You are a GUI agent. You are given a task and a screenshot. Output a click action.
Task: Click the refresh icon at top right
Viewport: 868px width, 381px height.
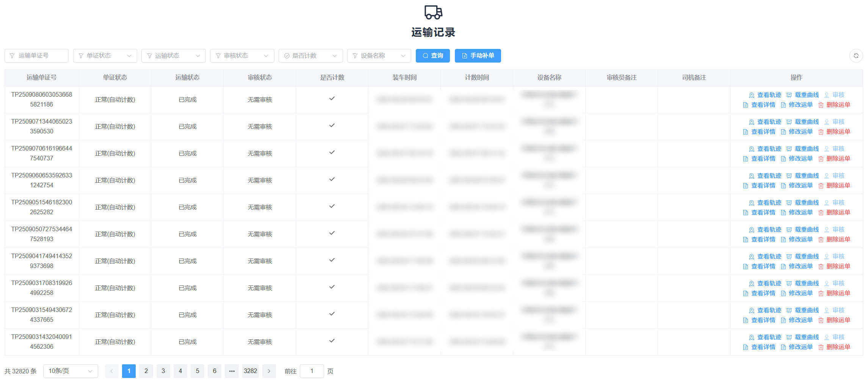856,56
